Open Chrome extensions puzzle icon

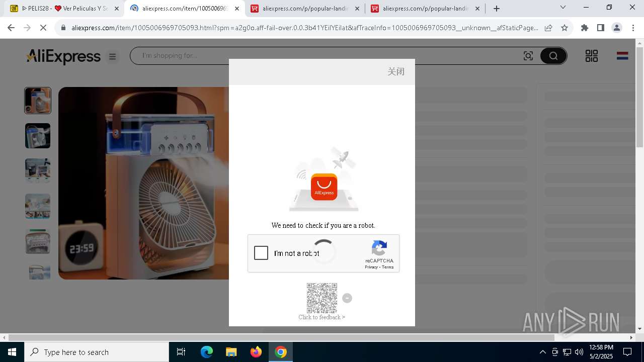tap(585, 28)
